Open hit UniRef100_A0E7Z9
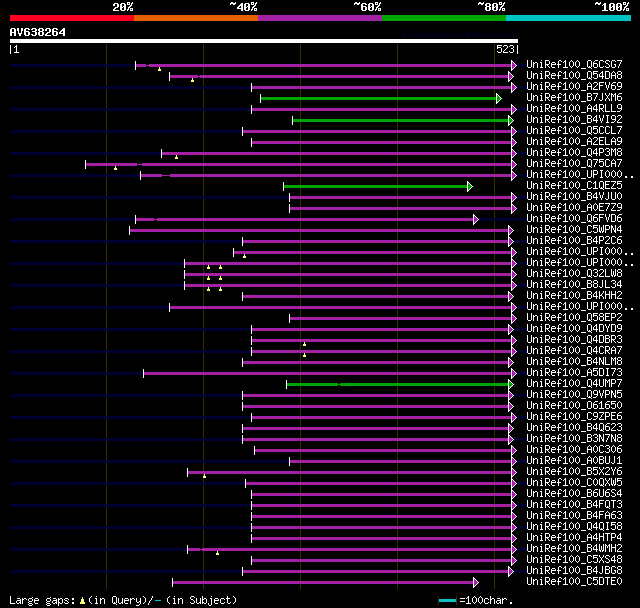Screen dimensions: 640x608 pos(574,208)
